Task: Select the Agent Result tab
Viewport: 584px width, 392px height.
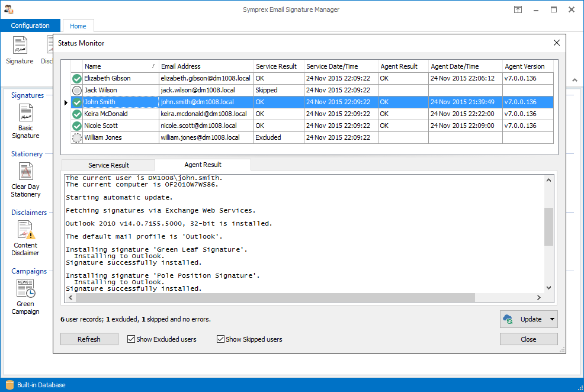Action: [x=203, y=165]
